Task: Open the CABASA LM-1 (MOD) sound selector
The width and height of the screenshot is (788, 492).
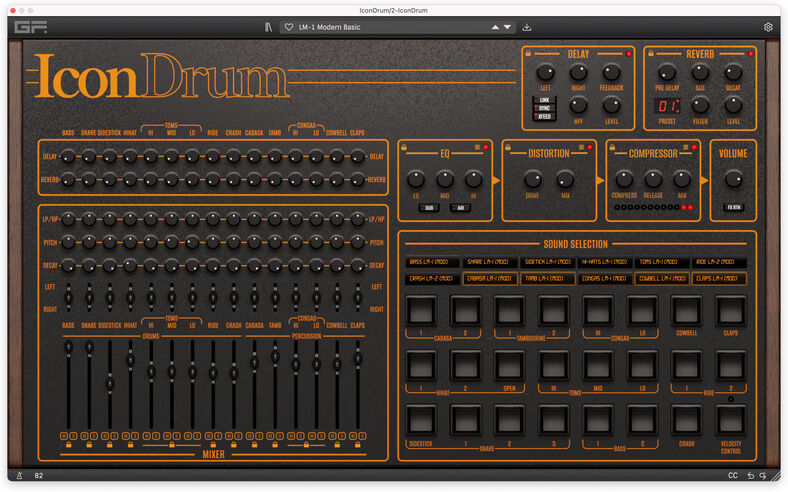Action: click(489, 278)
